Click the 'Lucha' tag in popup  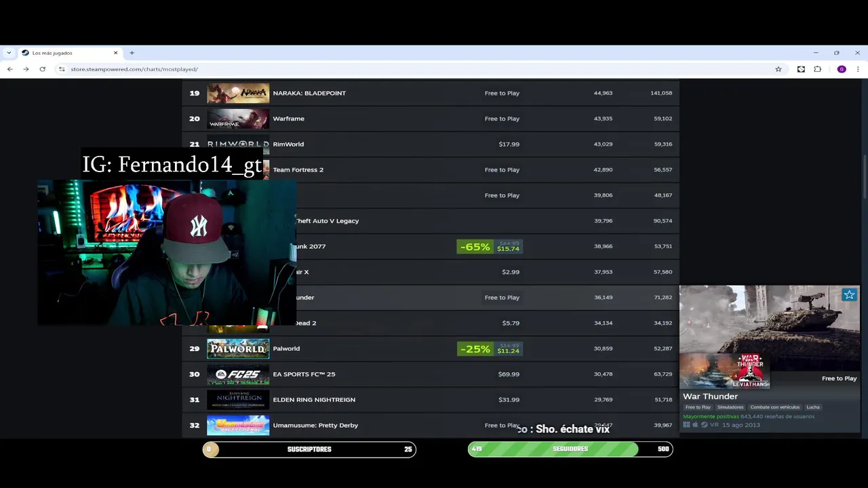pyautogui.click(x=813, y=407)
